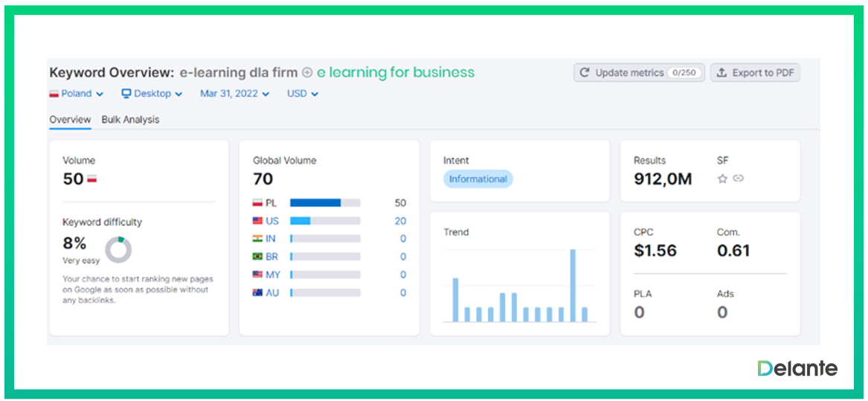The width and height of the screenshot is (868, 401).
Task: Expand the Desktop device dropdown
Action: 152,94
